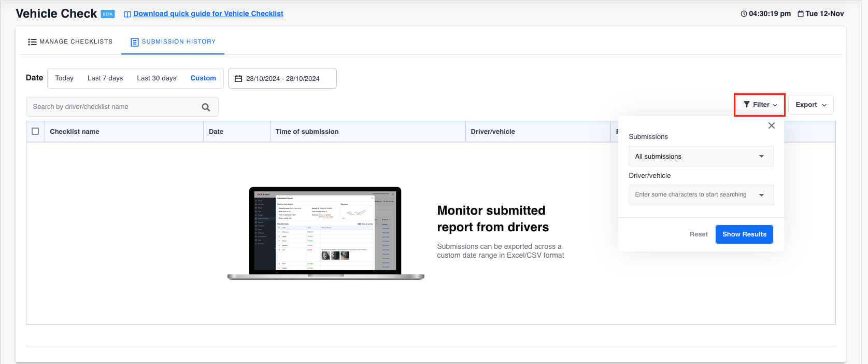Open the Filter dropdown
This screenshot has height=364, width=868.
pyautogui.click(x=760, y=105)
